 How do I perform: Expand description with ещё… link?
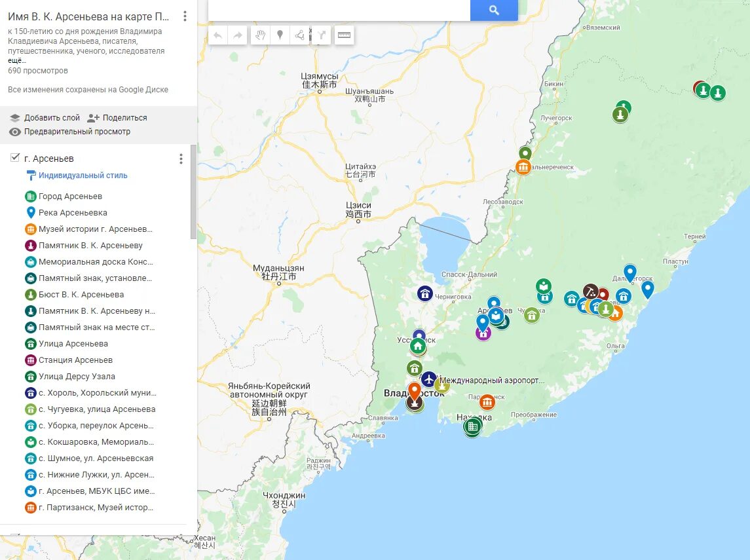point(17,61)
